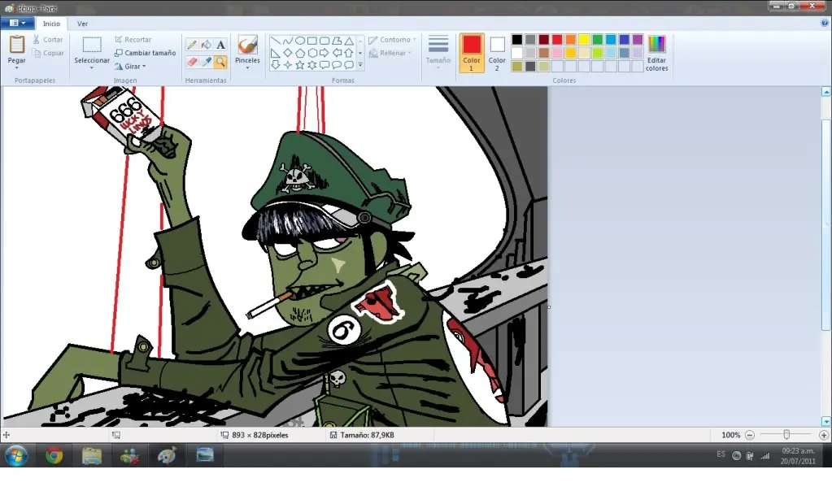Click the vertical scrollbar up arrow
The image size is (832, 504).
click(825, 92)
